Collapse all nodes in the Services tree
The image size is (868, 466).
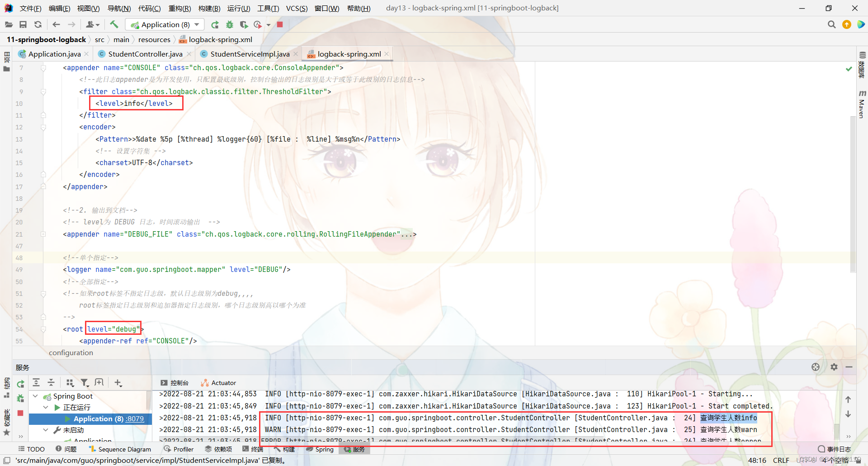point(51,383)
